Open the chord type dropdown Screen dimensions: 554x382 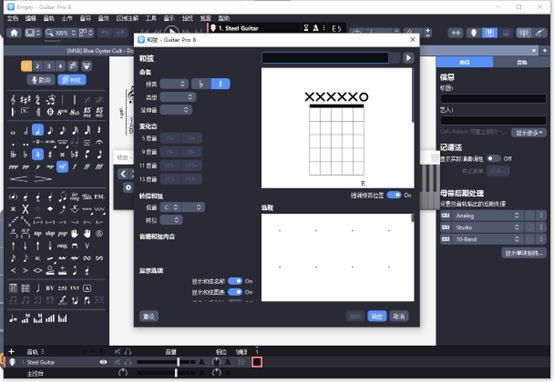[178, 97]
